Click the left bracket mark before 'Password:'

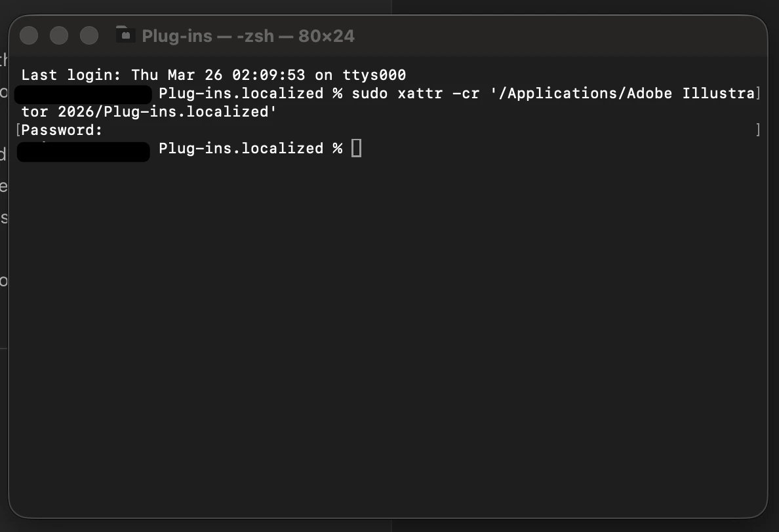[18, 130]
